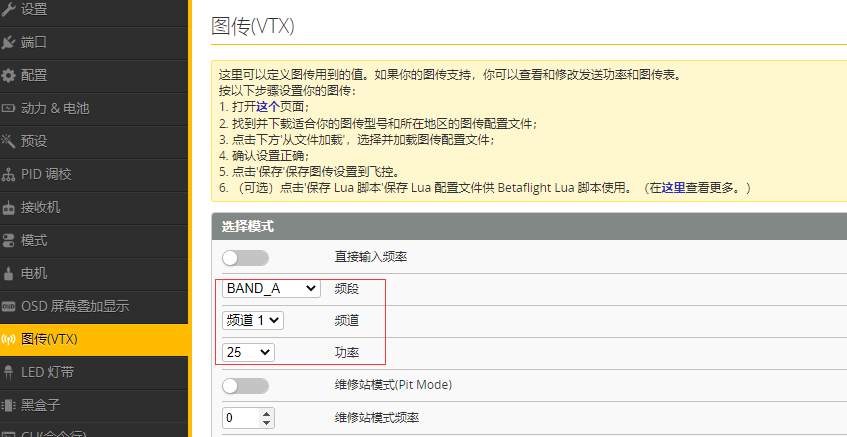Click the gear icon beside 配置

tap(9, 75)
